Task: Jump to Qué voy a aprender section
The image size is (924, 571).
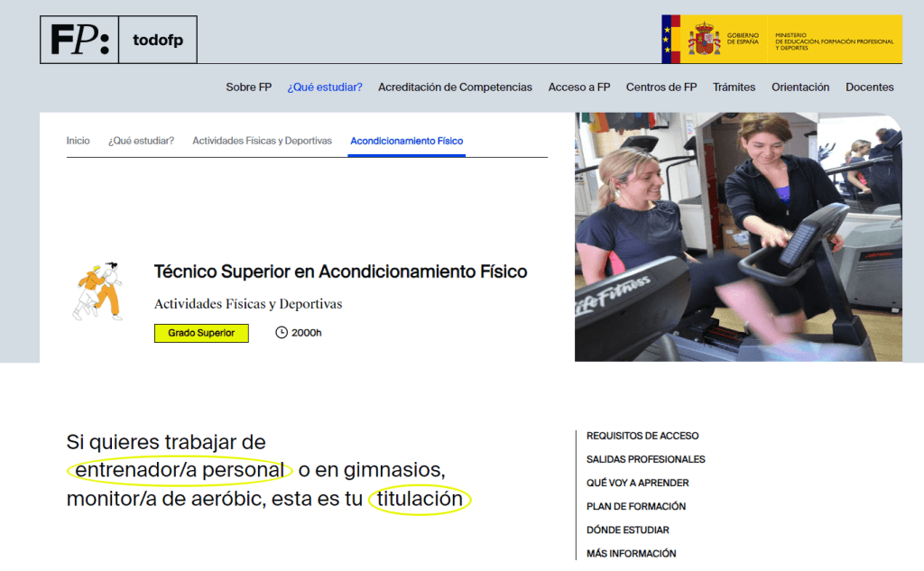Action: click(637, 483)
